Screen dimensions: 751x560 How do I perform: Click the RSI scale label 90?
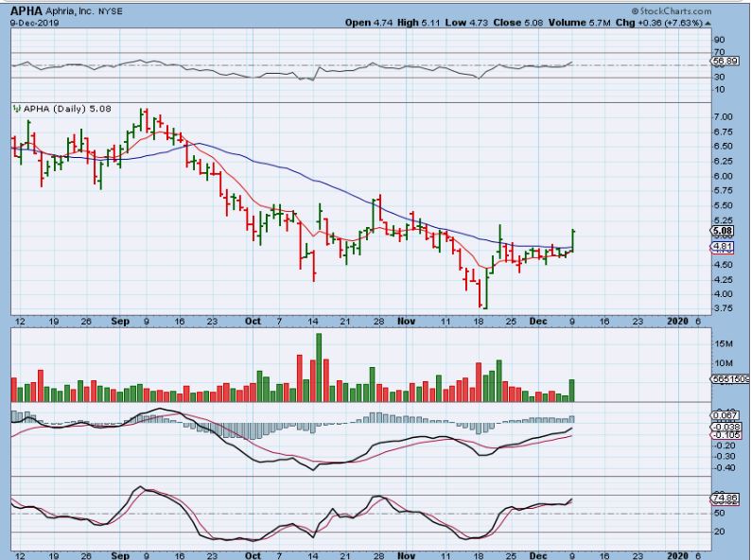(720, 40)
